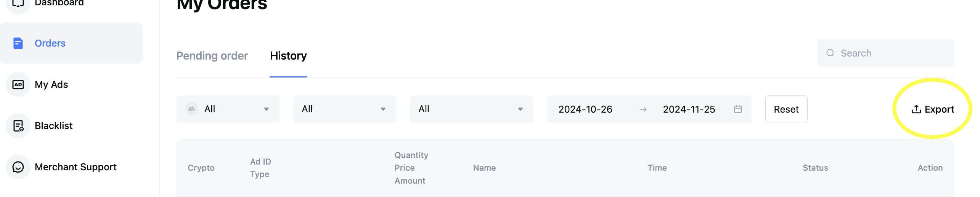Click the end date 2024-11-25 field
Image resolution: width=980 pixels, height=197 pixels.
click(x=689, y=109)
